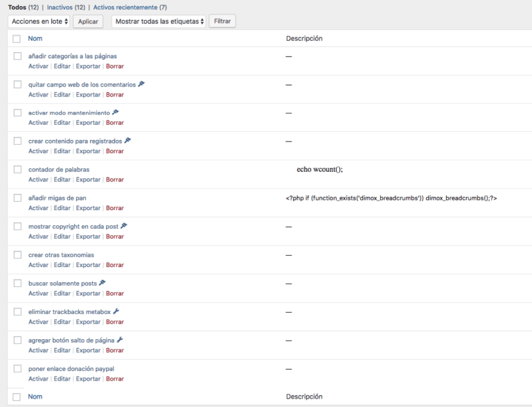The width and height of the screenshot is (532, 407).
Task: Tick checkbox for añadir migas de pan
Action: 17,198
